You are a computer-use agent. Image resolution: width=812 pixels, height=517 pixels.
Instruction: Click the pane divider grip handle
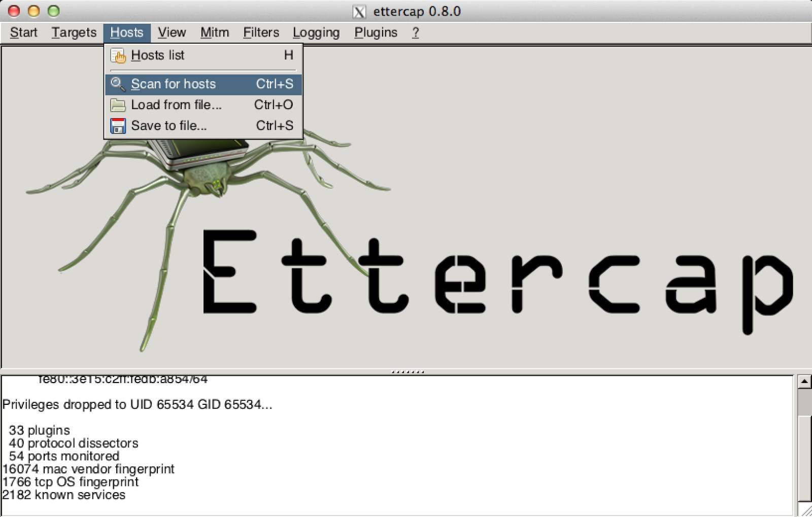[408, 372]
